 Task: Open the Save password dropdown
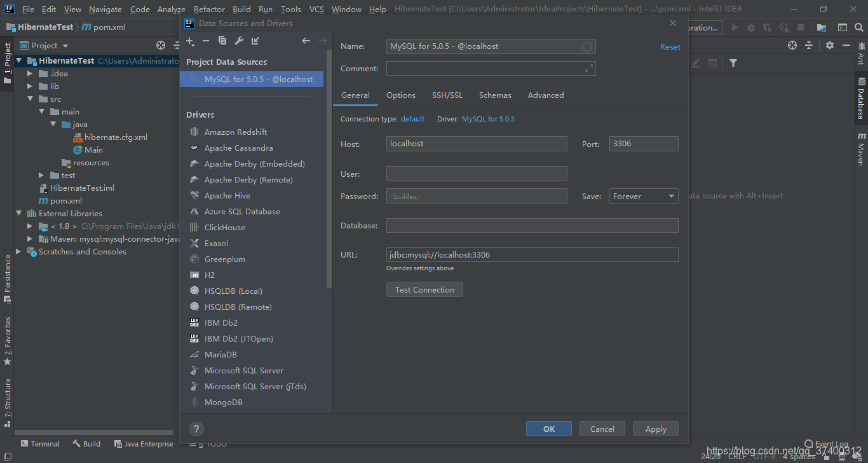click(x=644, y=196)
